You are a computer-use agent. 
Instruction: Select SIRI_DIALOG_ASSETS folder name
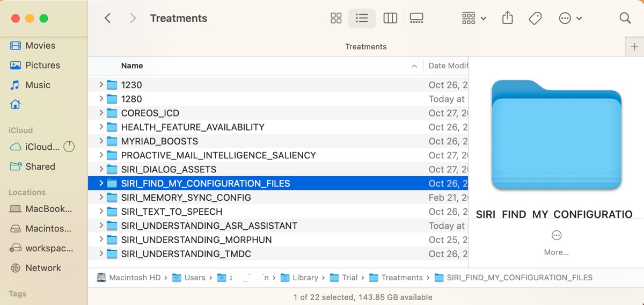click(169, 169)
